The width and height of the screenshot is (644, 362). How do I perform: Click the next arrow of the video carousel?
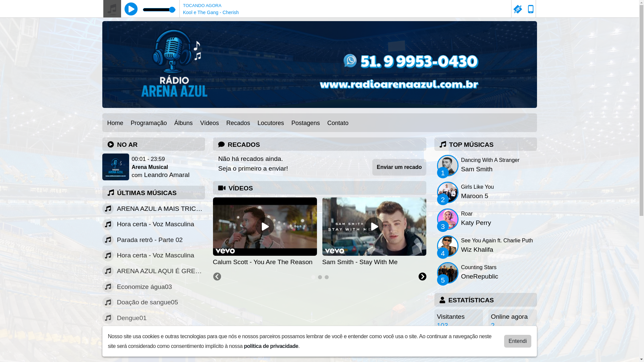(x=422, y=277)
